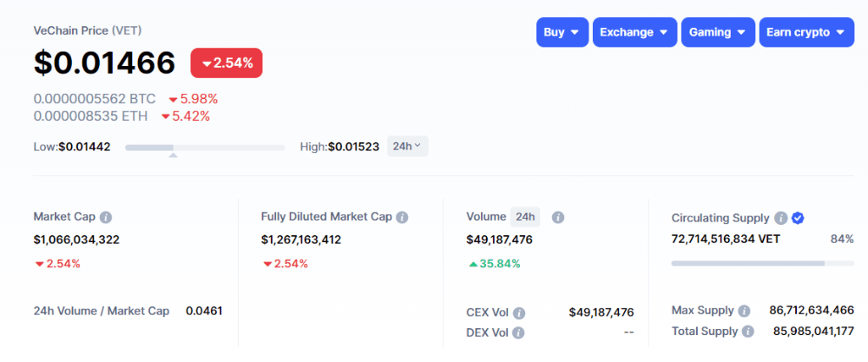
Task: Click the Total Supply info icon
Action: point(746,331)
